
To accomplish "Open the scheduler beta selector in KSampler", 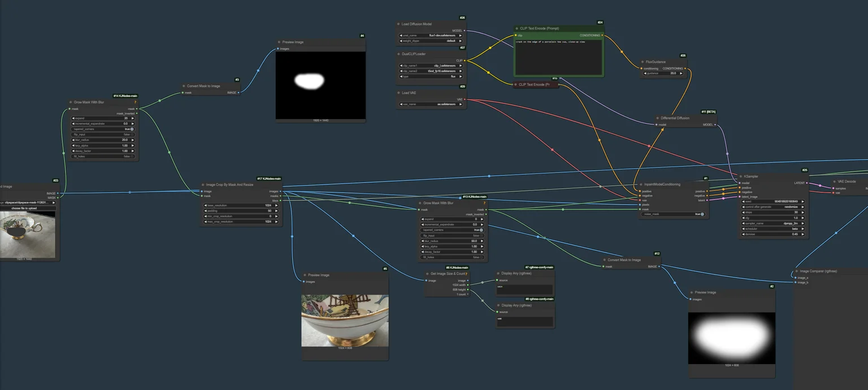I will pyautogui.click(x=774, y=229).
